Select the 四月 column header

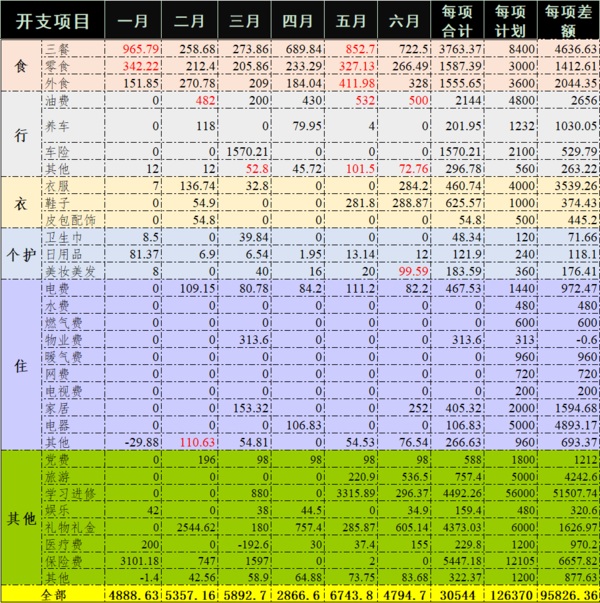[x=298, y=20]
